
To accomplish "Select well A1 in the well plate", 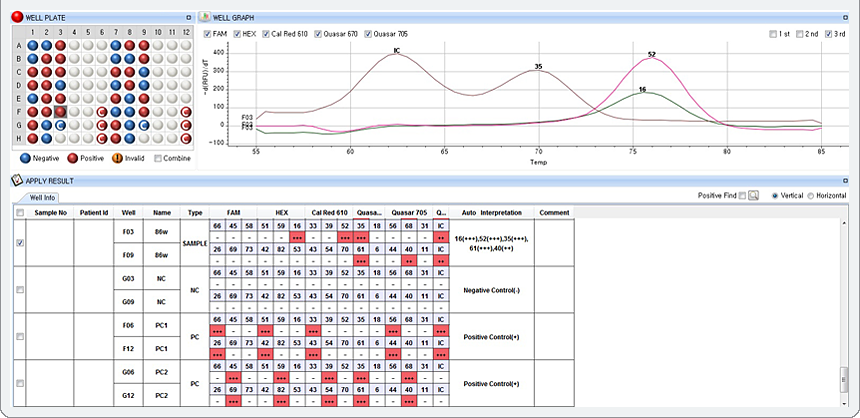I will [x=34, y=46].
